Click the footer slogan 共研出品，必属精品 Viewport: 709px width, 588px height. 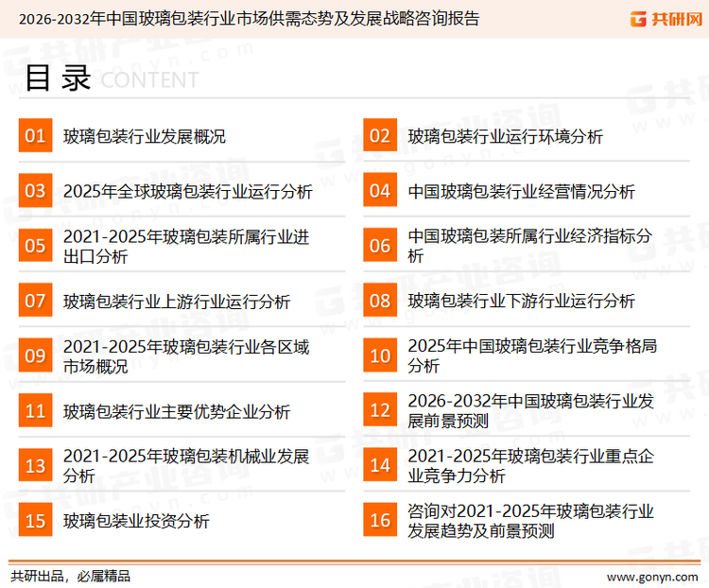71,576
